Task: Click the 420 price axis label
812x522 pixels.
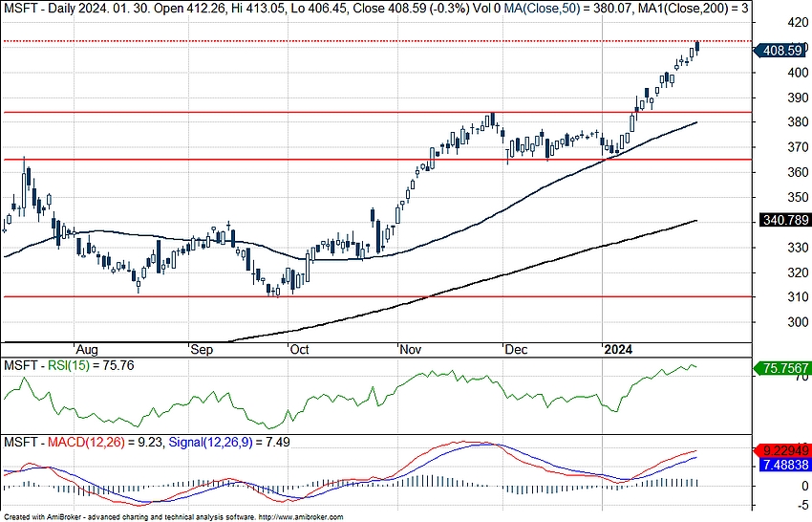Action: click(x=798, y=22)
